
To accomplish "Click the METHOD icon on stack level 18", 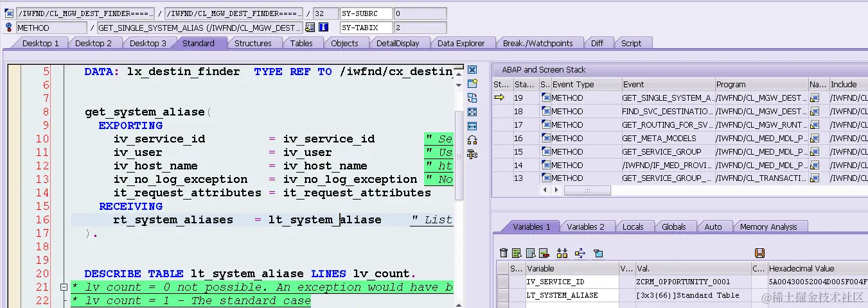I will [546, 112].
